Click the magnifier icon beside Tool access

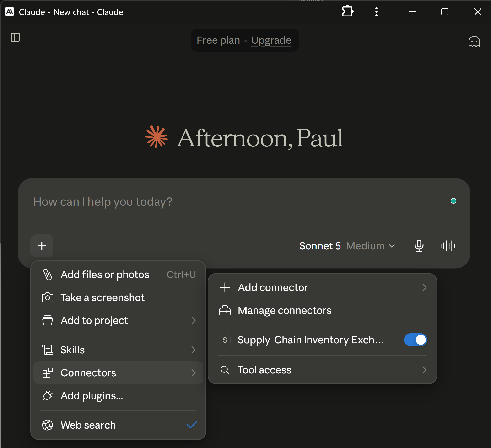[225, 370]
